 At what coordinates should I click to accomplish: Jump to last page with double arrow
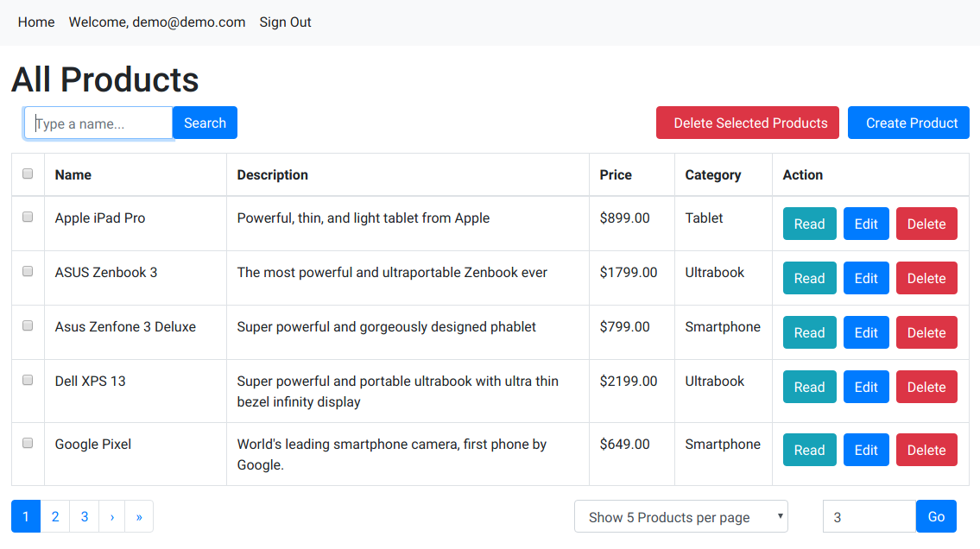point(139,517)
